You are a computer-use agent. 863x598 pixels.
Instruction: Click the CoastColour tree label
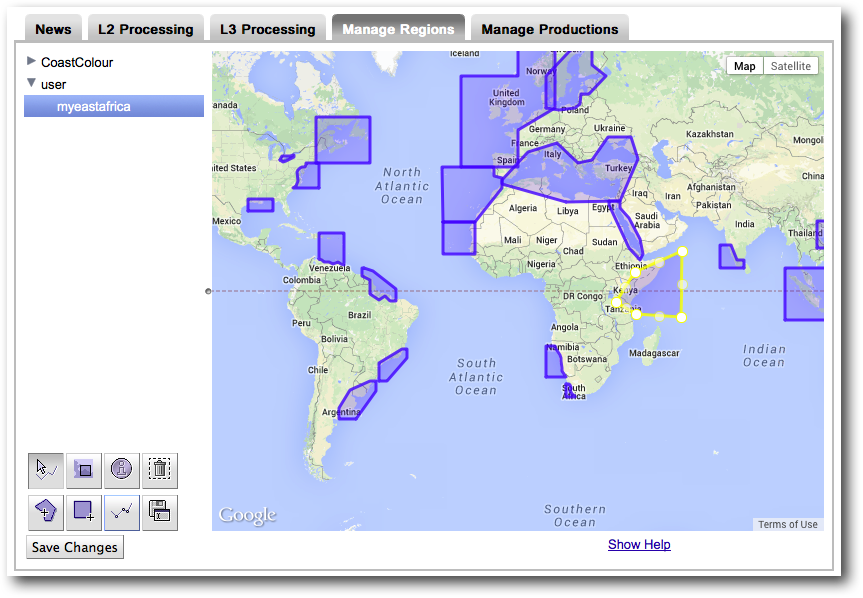(x=77, y=62)
